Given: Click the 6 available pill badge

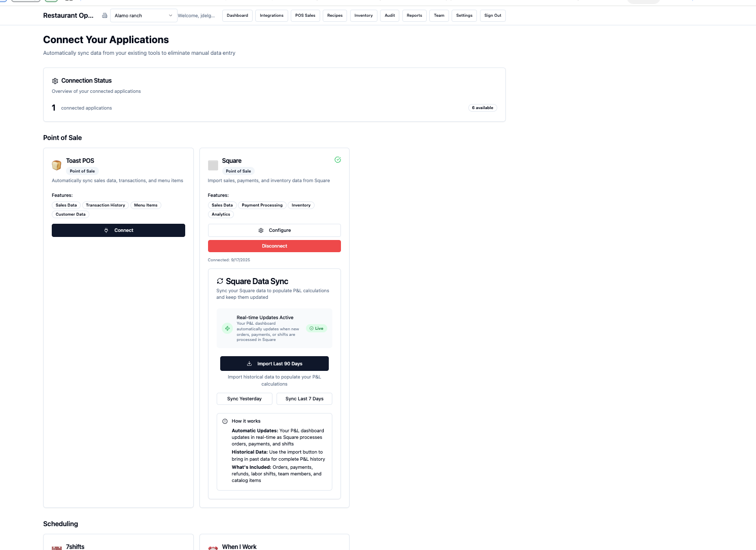Looking at the screenshot, I should pos(483,108).
